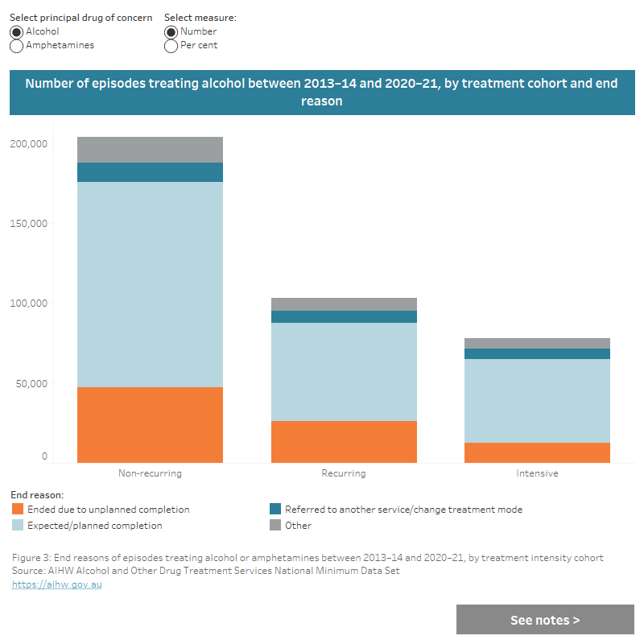644x644 pixels.
Task: Select the teal segment of Intensive bar
Action: [x=537, y=352]
